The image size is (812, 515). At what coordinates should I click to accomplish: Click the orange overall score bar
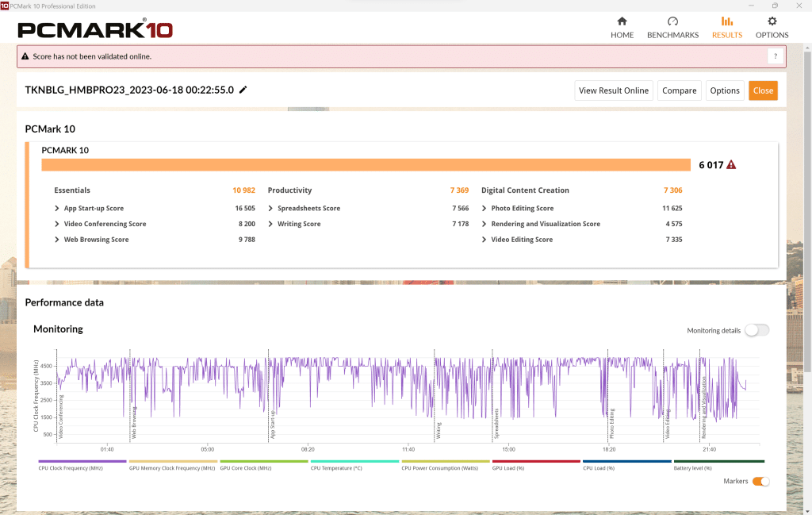pyautogui.click(x=366, y=165)
